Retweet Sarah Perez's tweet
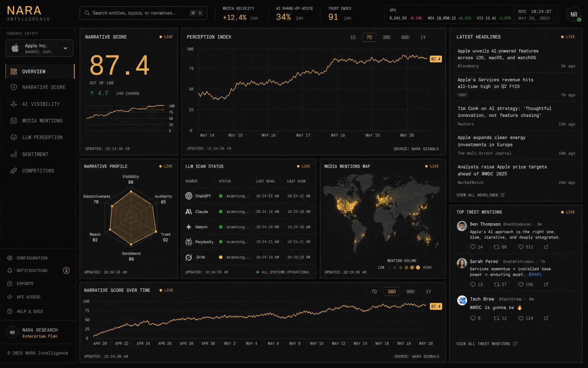The image size is (588, 368). (496, 285)
